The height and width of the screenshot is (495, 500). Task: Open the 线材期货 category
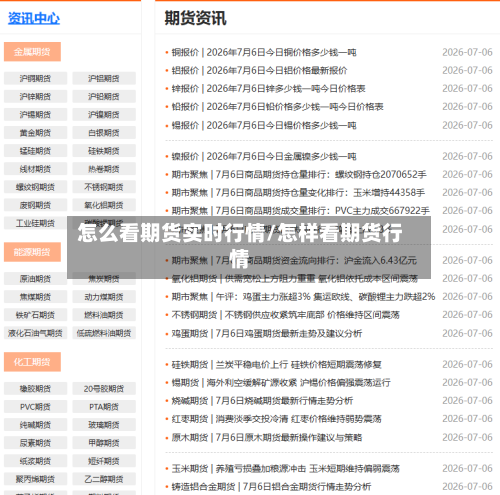35,169
